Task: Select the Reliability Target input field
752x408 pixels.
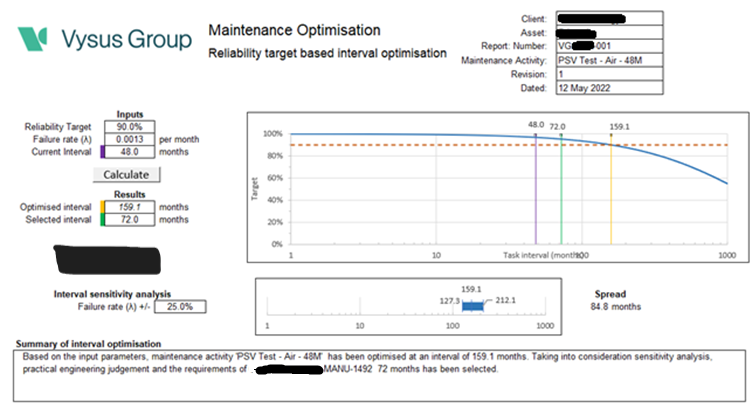Action: pos(129,127)
